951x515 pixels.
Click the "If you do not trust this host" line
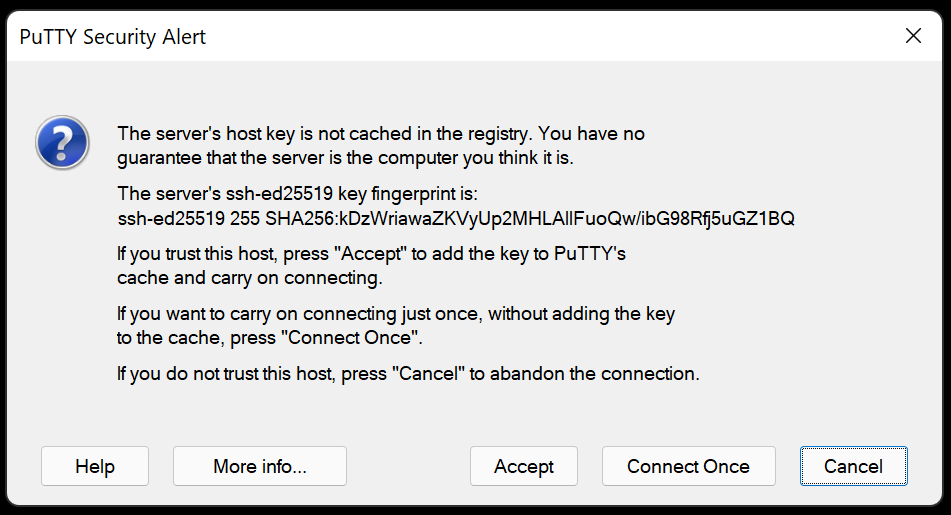(408, 374)
